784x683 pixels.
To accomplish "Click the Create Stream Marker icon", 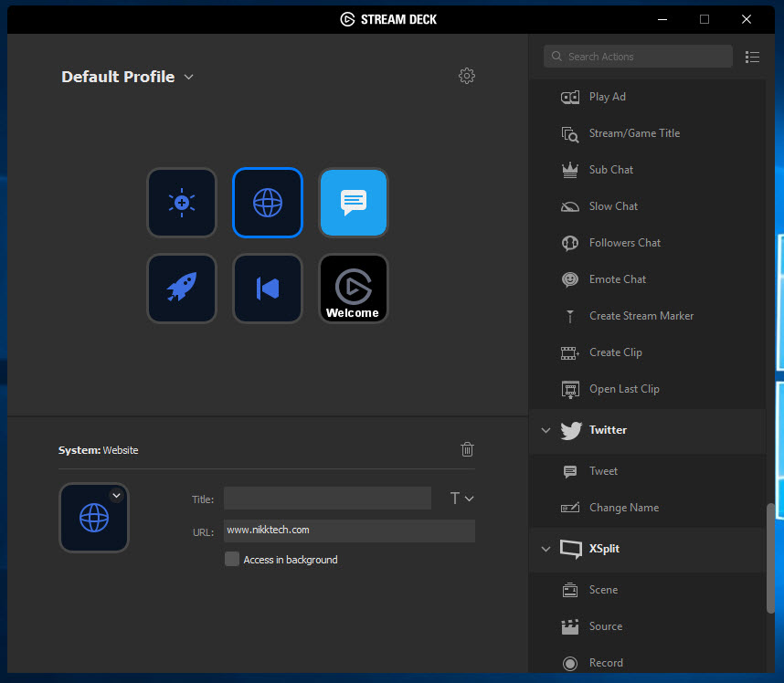I will click(x=570, y=316).
